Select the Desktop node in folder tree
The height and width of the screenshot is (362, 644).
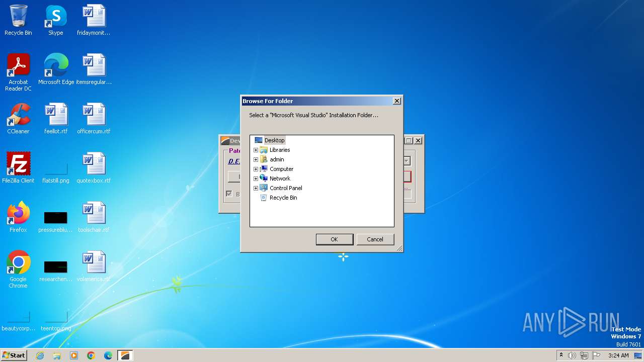(x=274, y=140)
